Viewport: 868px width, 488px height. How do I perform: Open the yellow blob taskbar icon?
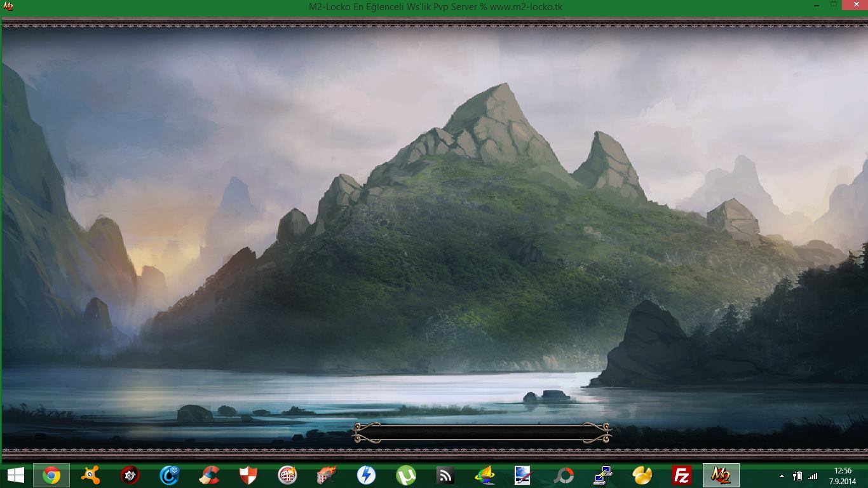click(642, 475)
